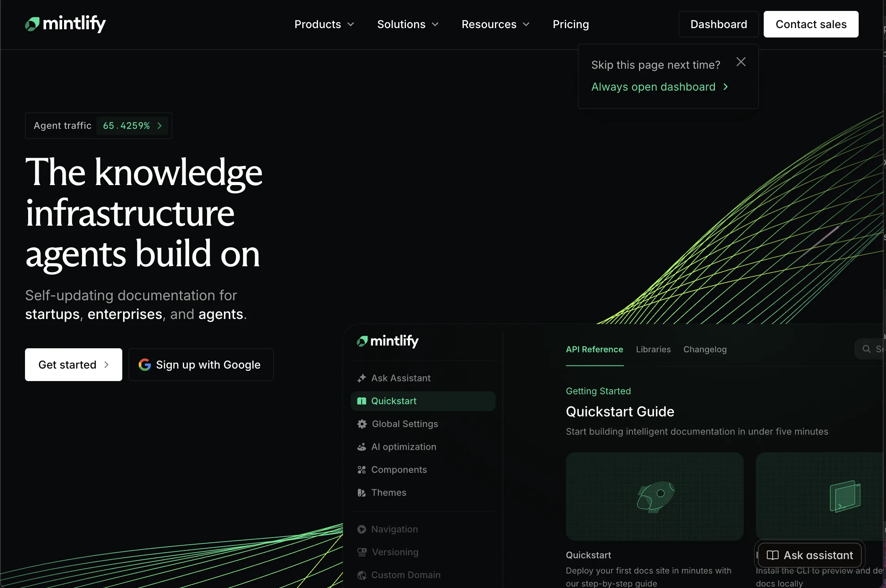The width and height of the screenshot is (886, 588).
Task: Dismiss the Skip this page popup
Action: (741, 62)
